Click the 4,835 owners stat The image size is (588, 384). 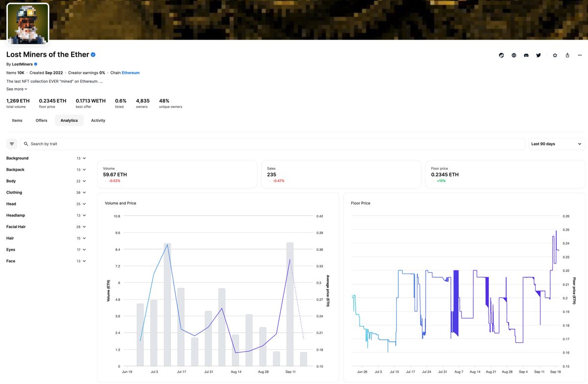click(143, 103)
